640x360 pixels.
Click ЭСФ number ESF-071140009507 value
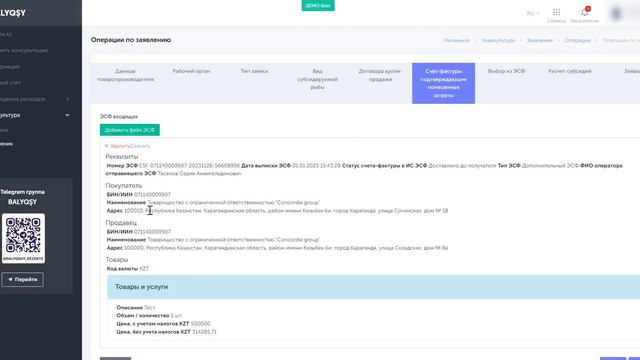(x=189, y=166)
